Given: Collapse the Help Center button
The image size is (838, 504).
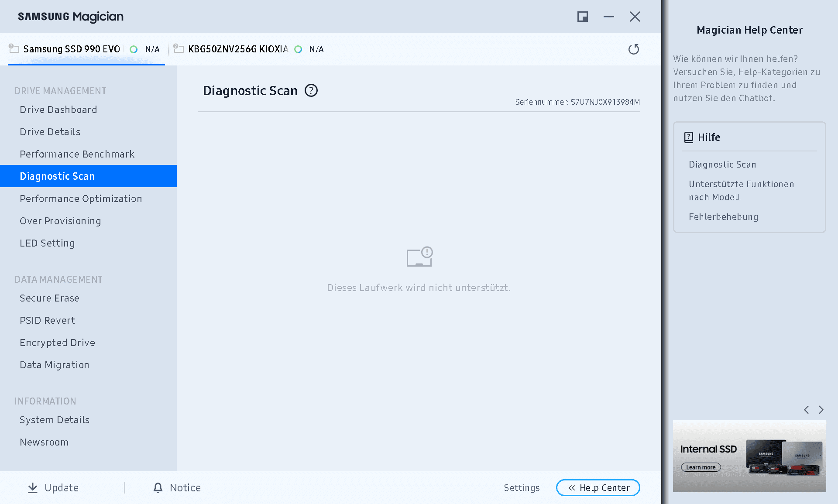Looking at the screenshot, I should tap(598, 488).
